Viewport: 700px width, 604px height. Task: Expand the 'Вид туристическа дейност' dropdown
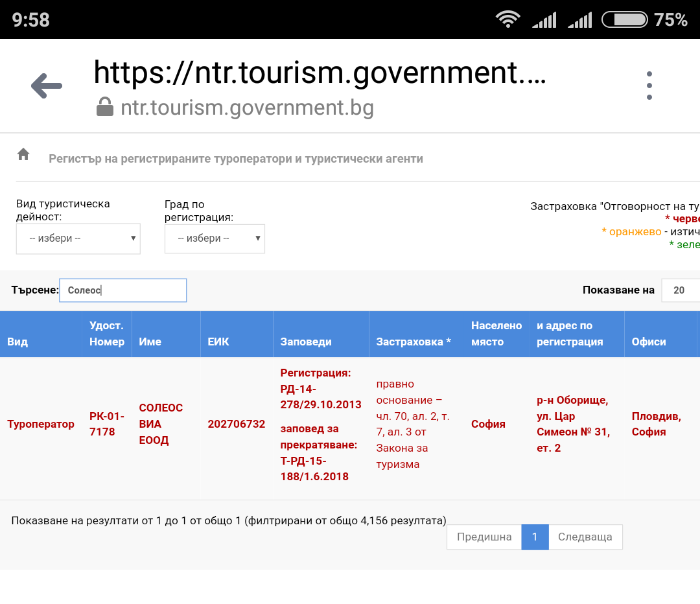pyautogui.click(x=78, y=238)
